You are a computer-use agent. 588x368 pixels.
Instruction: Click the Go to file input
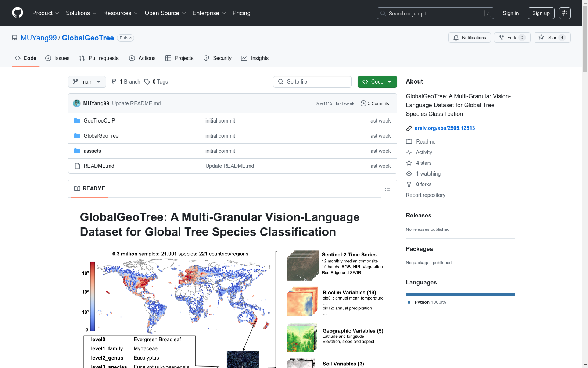click(312, 82)
